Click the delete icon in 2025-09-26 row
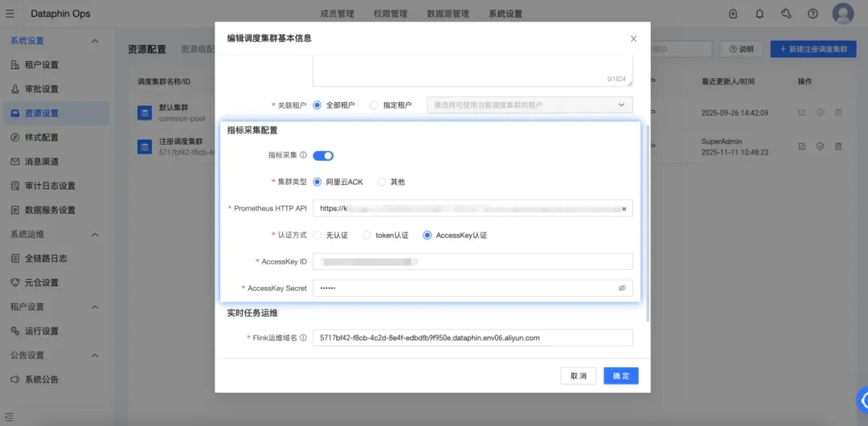868x426 pixels. coord(838,113)
